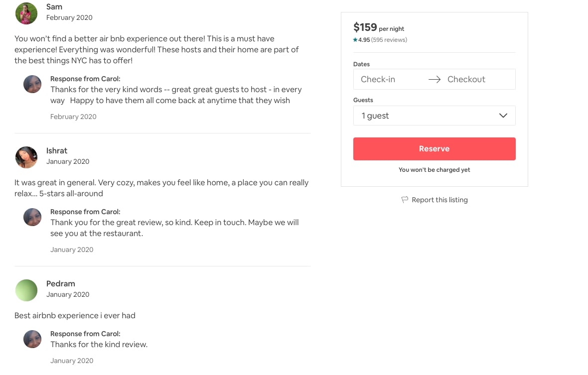This screenshot has height=375, width=588.
Task: Click Carol's avatar beside Pedram's review response
Action: tap(32, 339)
